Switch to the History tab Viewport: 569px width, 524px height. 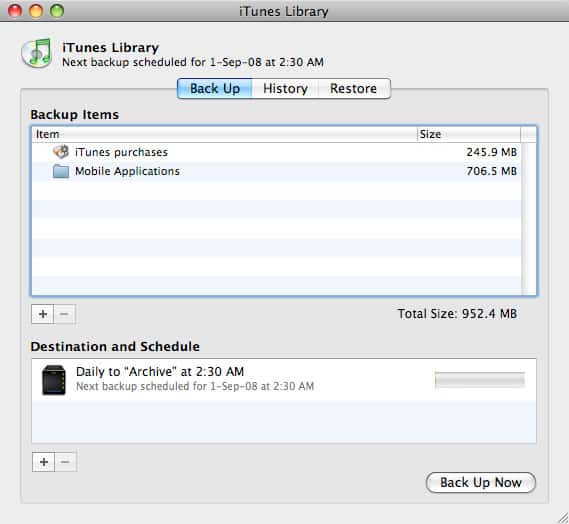[285, 89]
